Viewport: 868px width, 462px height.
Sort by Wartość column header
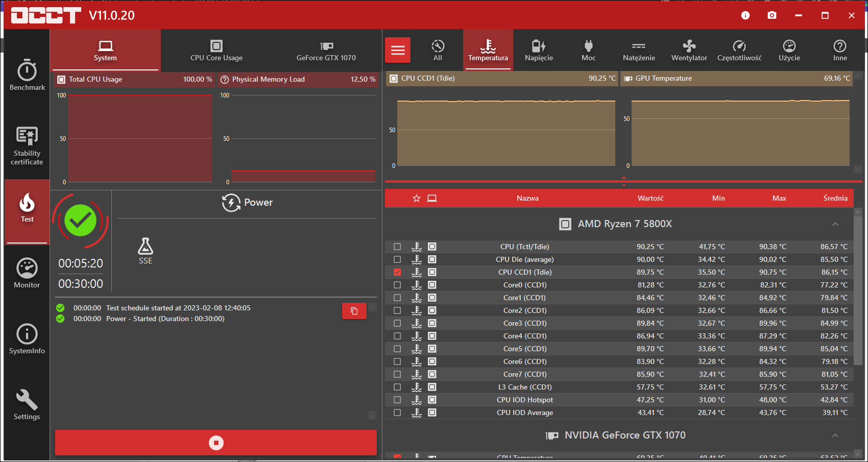[x=650, y=198]
